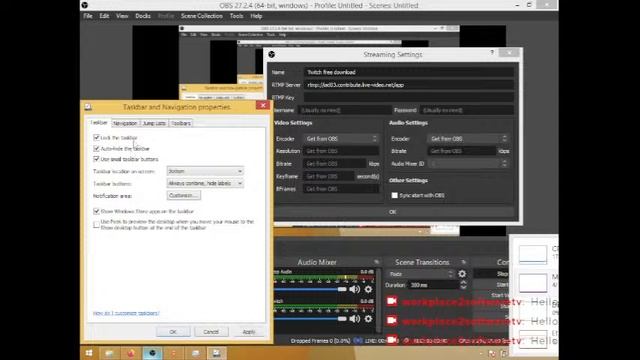
Task: Click the action center flag in the system tray
Action: click(492, 353)
